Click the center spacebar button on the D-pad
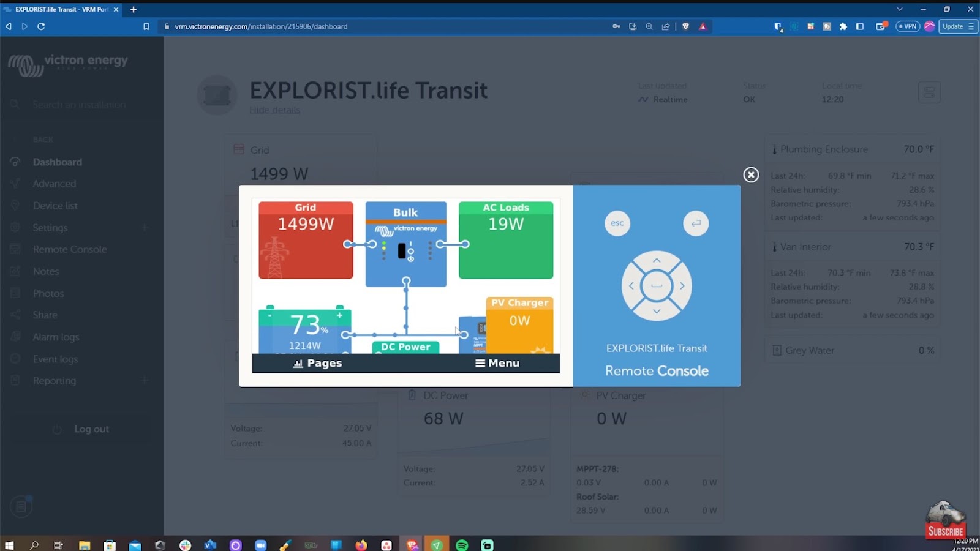The width and height of the screenshot is (980, 551). pos(657,286)
